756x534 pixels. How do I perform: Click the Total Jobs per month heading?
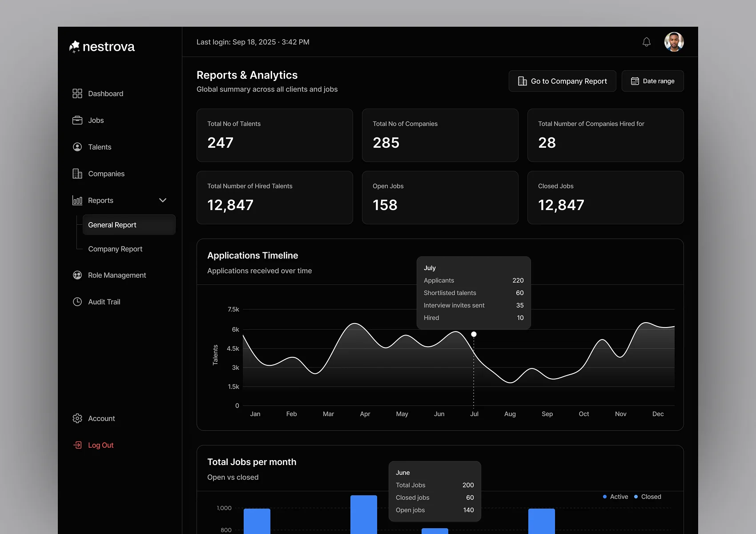252,462
